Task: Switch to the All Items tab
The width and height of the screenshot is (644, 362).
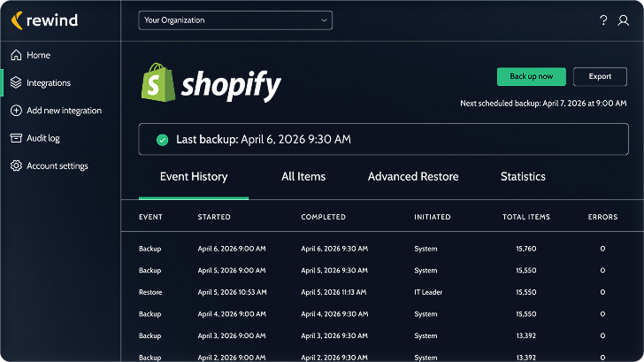Action: coord(303,177)
